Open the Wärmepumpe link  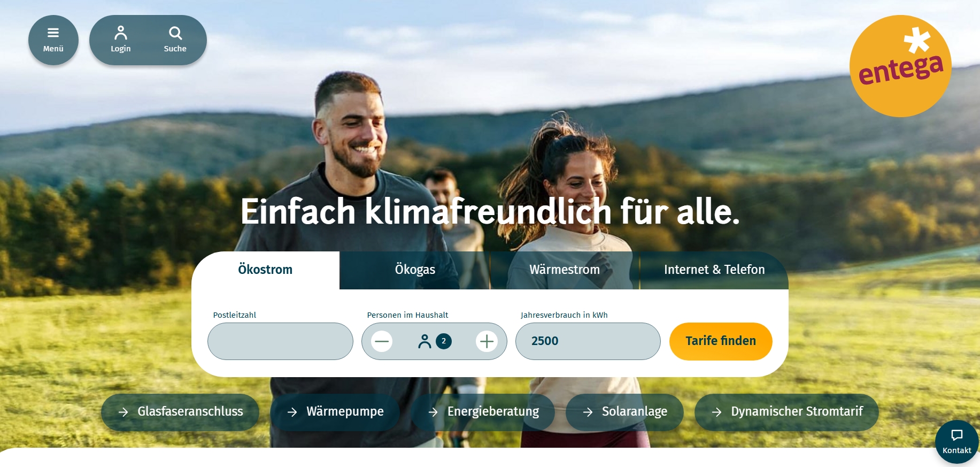pyautogui.click(x=335, y=412)
